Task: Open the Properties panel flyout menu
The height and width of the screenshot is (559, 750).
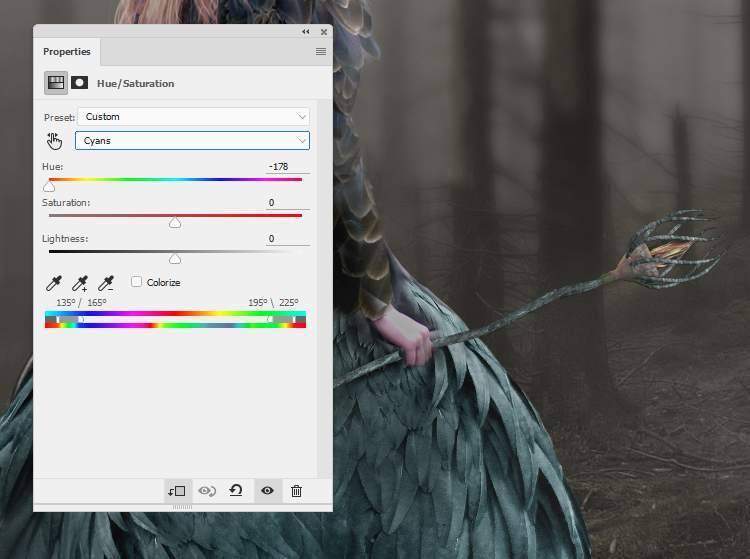Action: [x=321, y=52]
